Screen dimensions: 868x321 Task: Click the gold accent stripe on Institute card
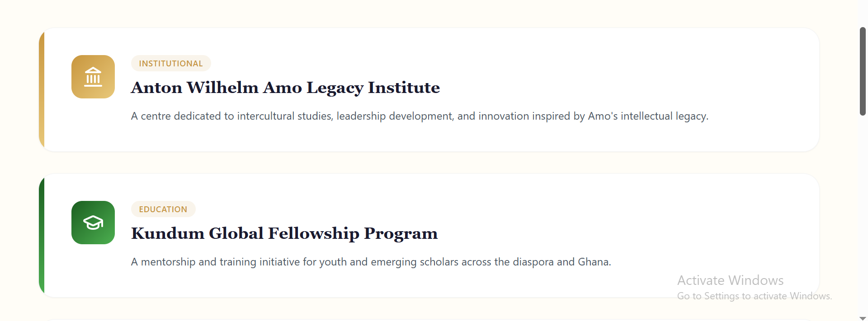42,90
